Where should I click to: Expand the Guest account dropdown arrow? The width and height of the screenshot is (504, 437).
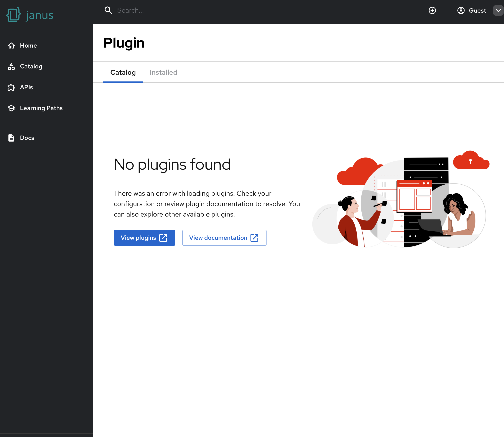[x=498, y=10]
